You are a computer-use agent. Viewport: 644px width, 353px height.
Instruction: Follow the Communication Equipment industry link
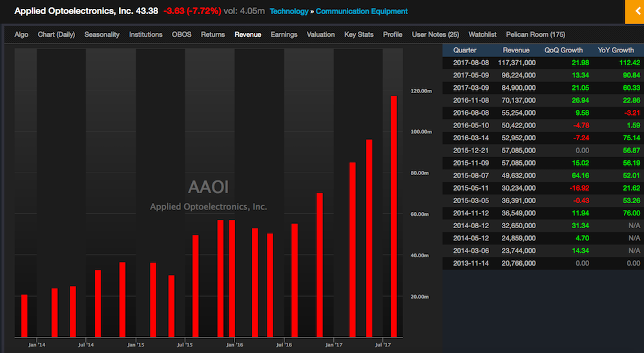[x=362, y=12]
